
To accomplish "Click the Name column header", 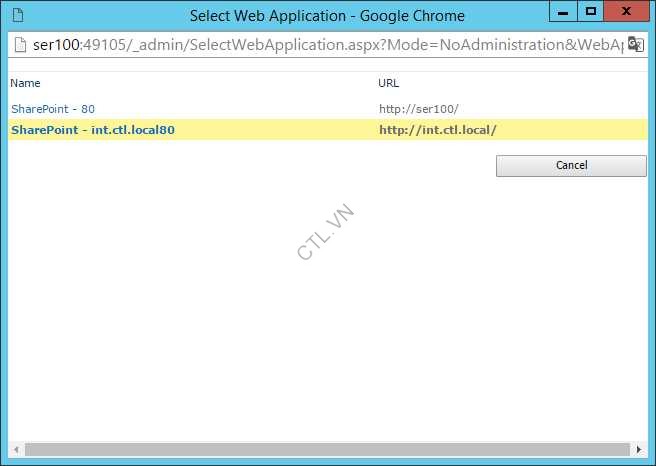I will 25,83.
